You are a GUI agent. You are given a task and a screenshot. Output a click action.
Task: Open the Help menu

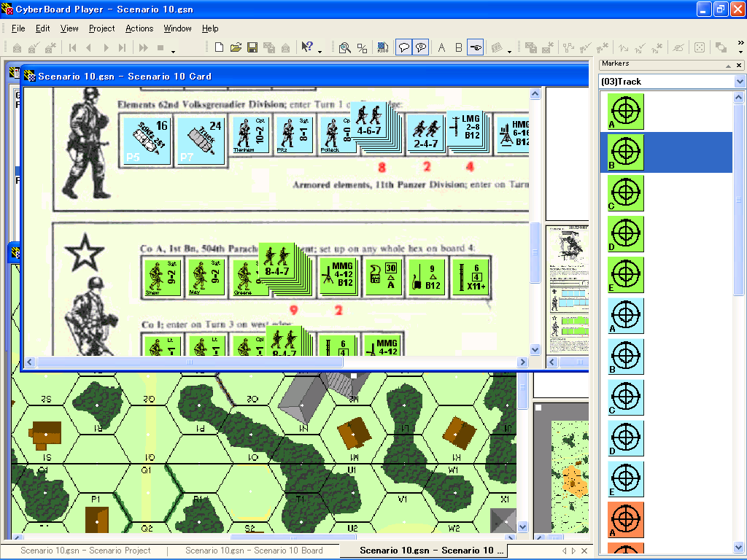pos(210,28)
